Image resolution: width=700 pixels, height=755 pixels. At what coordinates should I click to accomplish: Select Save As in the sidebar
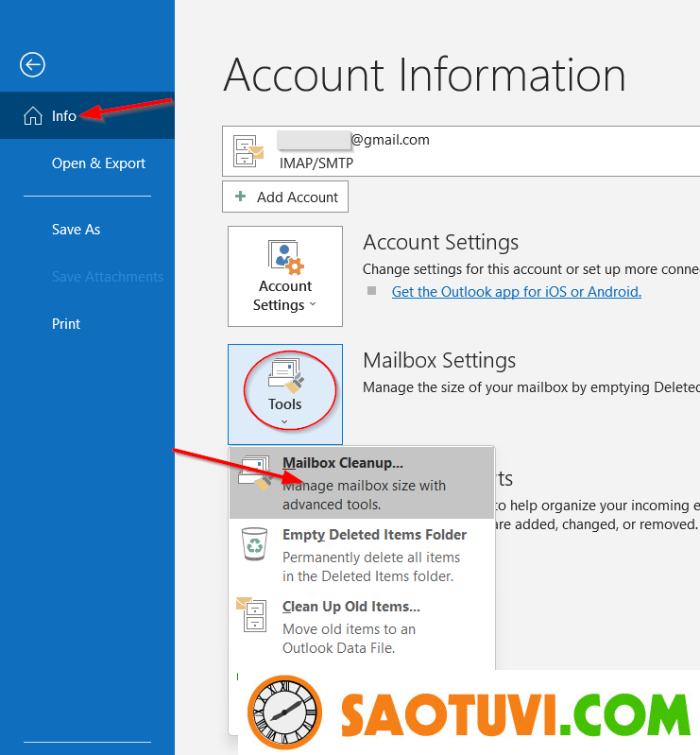click(x=76, y=230)
